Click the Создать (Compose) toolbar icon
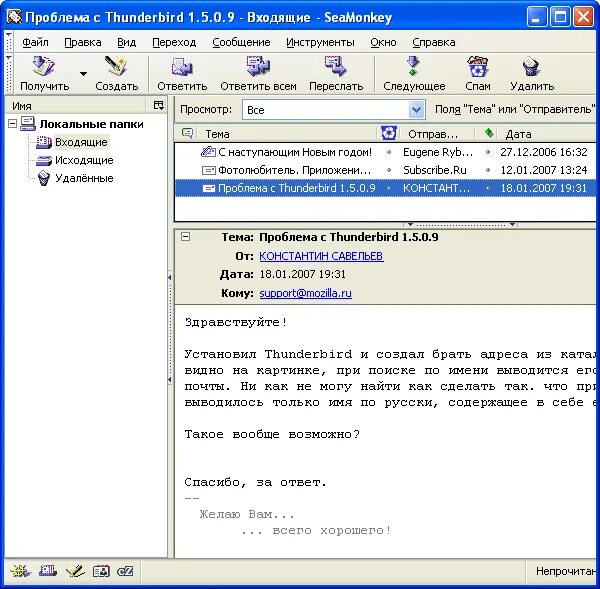 tap(116, 67)
